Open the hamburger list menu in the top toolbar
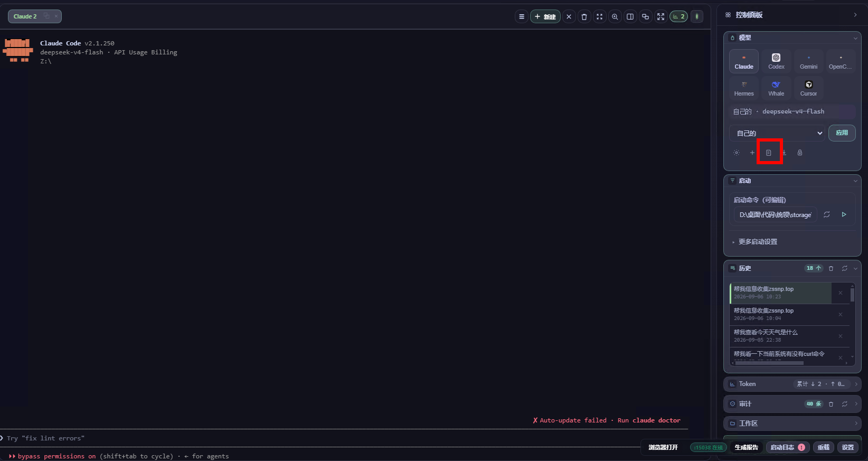This screenshot has height=461, width=868. tap(522, 16)
